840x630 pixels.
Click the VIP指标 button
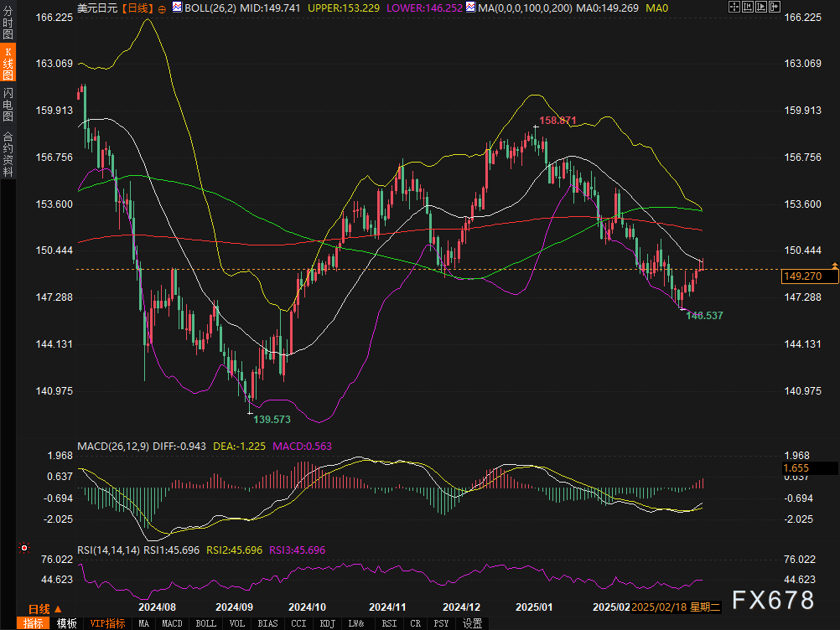[x=107, y=623]
